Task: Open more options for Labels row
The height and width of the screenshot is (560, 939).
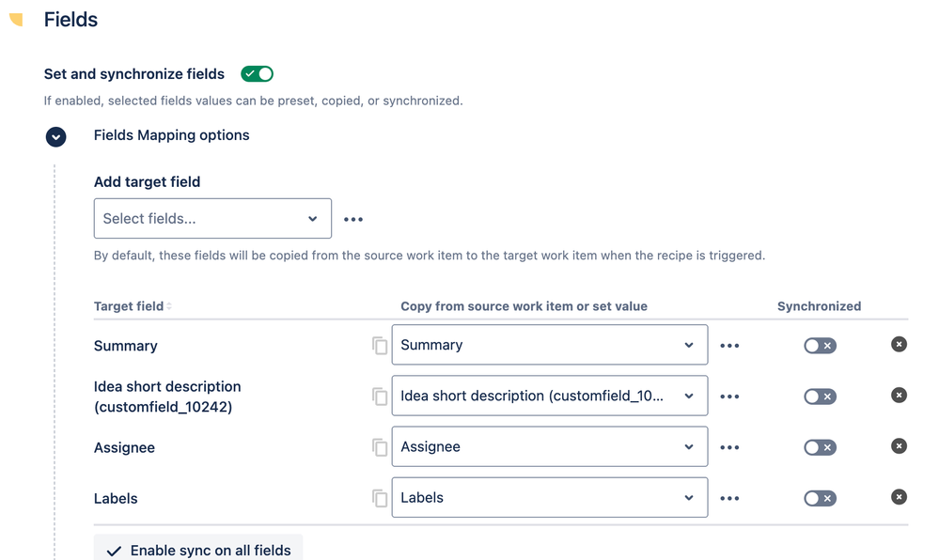Action: 729,498
